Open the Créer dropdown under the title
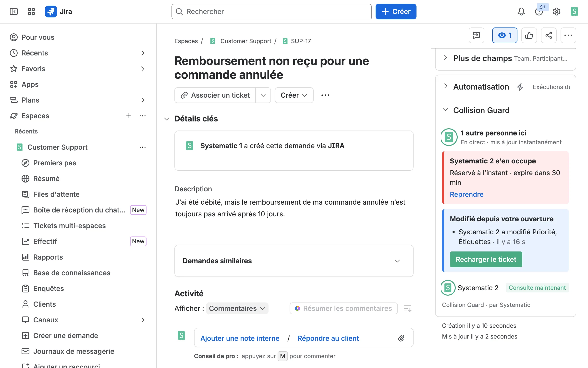Screen dimensions: 588x368 294,95
